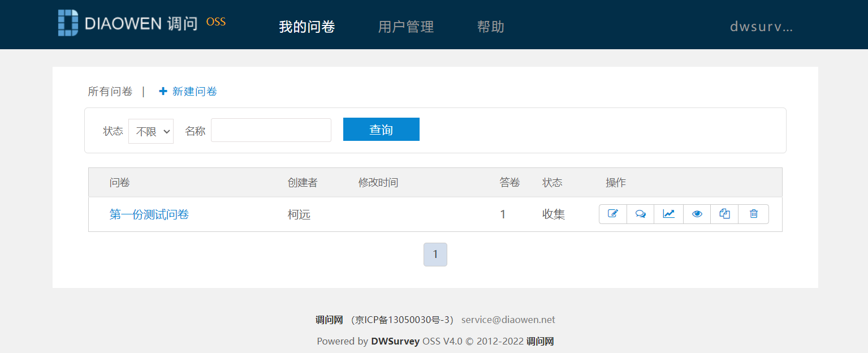Image resolution: width=868 pixels, height=353 pixels.
Task: Edit the survey 第一份测试问卷 via pencil icon
Action: click(613, 214)
